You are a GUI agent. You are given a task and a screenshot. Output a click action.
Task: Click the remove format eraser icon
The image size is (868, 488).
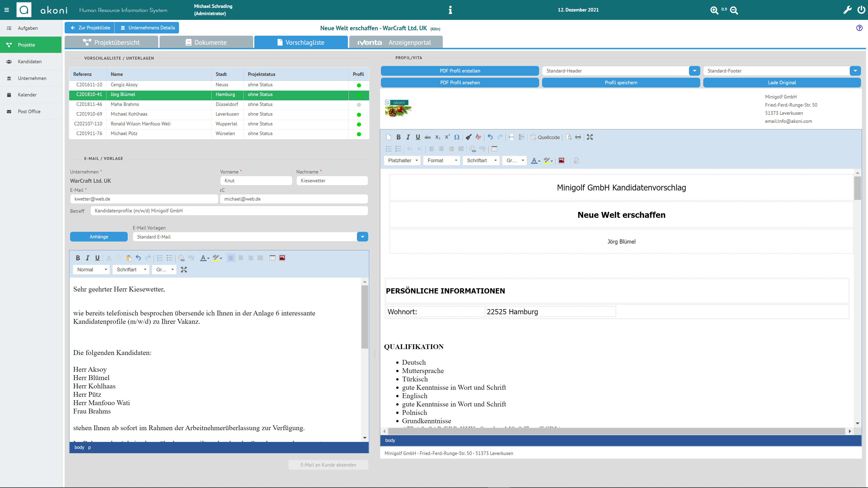[x=479, y=137]
